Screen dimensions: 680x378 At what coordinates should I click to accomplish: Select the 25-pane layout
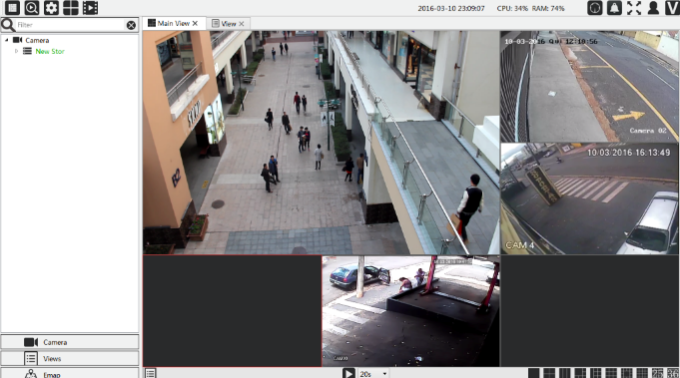(x=657, y=373)
